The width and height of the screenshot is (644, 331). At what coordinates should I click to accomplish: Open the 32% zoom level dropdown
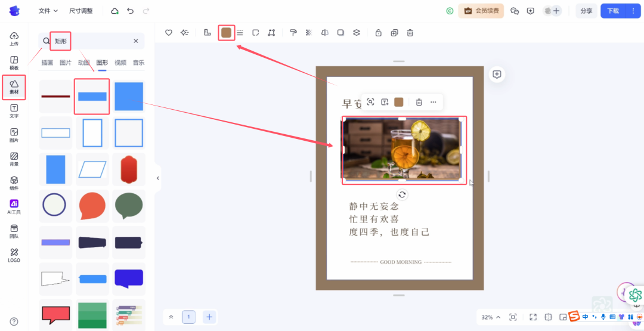[x=491, y=317]
